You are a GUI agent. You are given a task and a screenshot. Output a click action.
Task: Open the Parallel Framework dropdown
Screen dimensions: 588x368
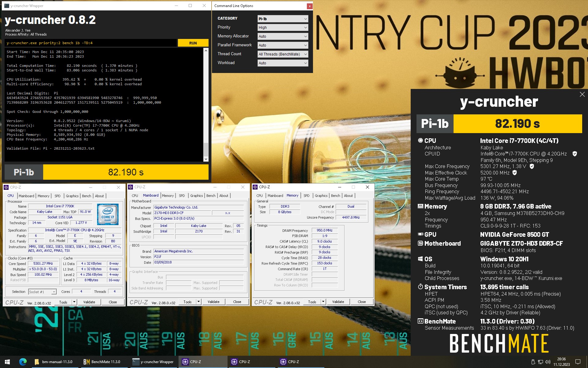pos(283,45)
